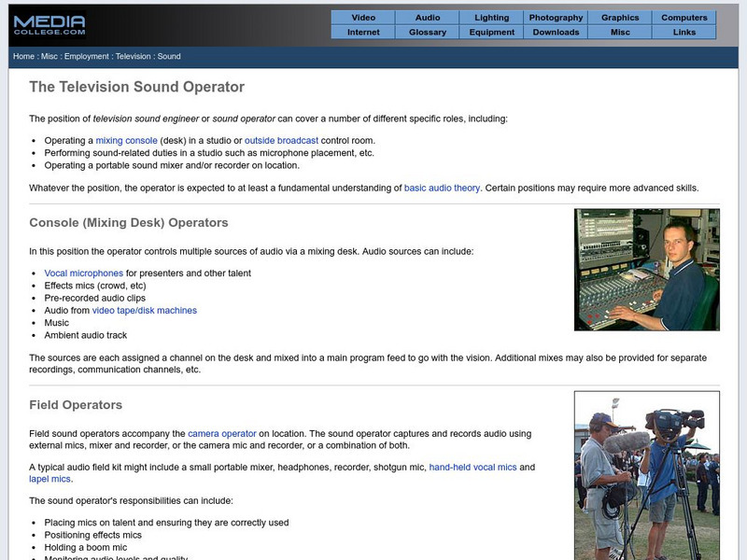The height and width of the screenshot is (560, 747).
Task: Click the 'Ambient audio track' list item
Action: coord(86,335)
